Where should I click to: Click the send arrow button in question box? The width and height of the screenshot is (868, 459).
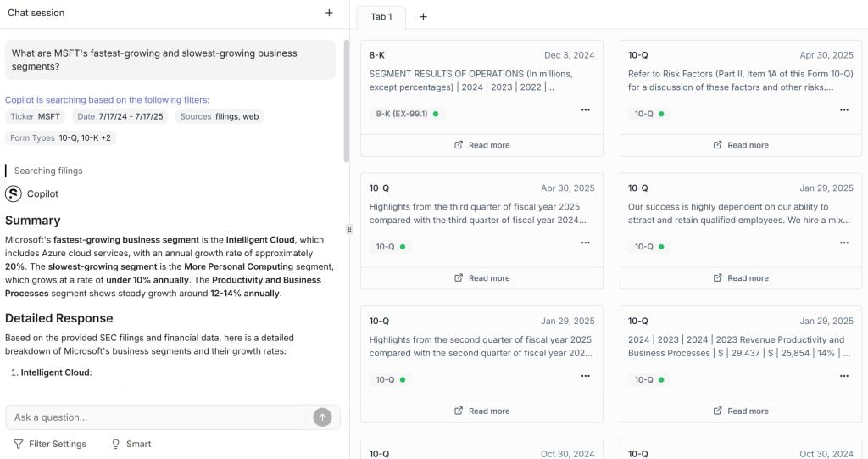(322, 417)
